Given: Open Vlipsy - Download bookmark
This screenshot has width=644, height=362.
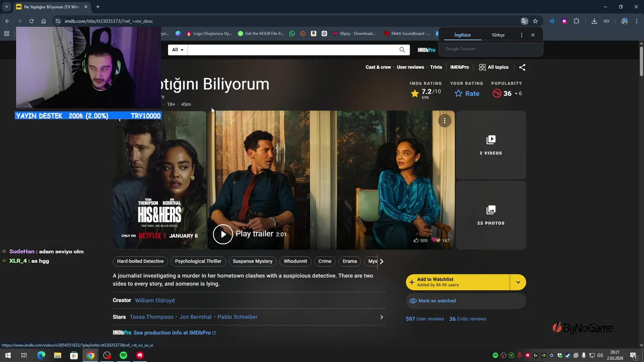Looking at the screenshot, I should [354, 34].
